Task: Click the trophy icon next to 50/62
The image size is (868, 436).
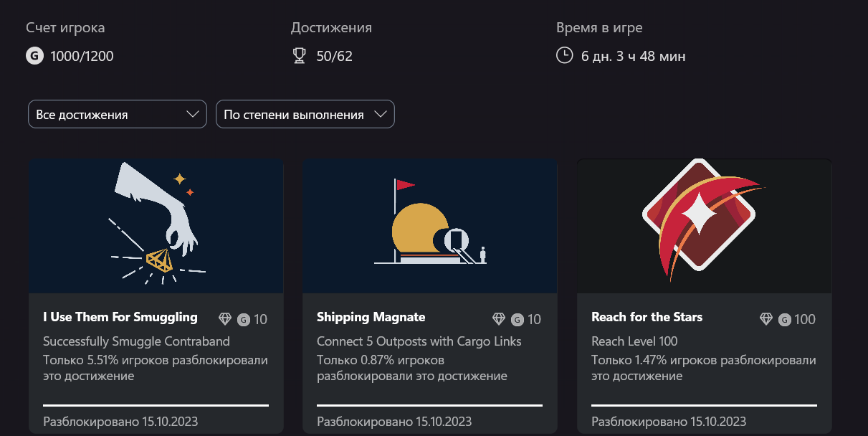Action: (300, 56)
